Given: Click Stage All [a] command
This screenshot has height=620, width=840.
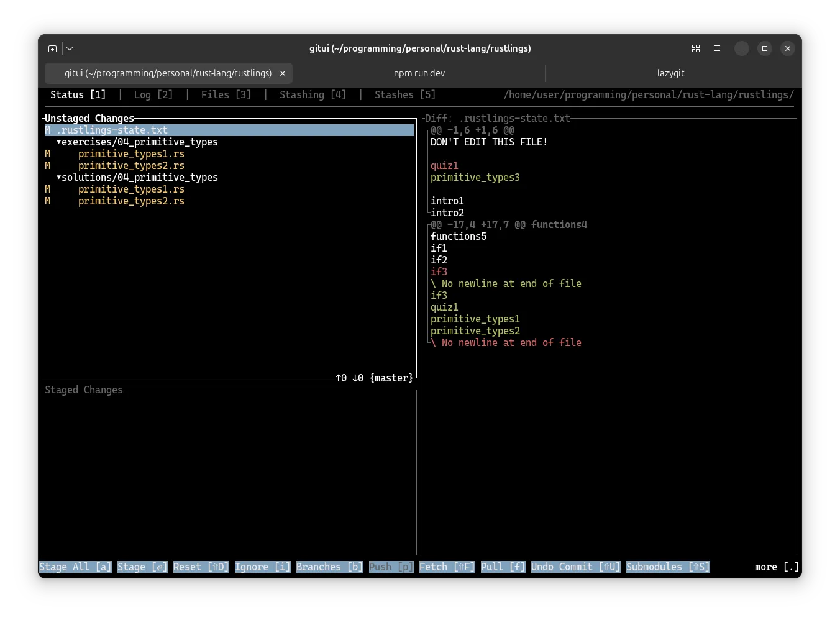Looking at the screenshot, I should (75, 567).
